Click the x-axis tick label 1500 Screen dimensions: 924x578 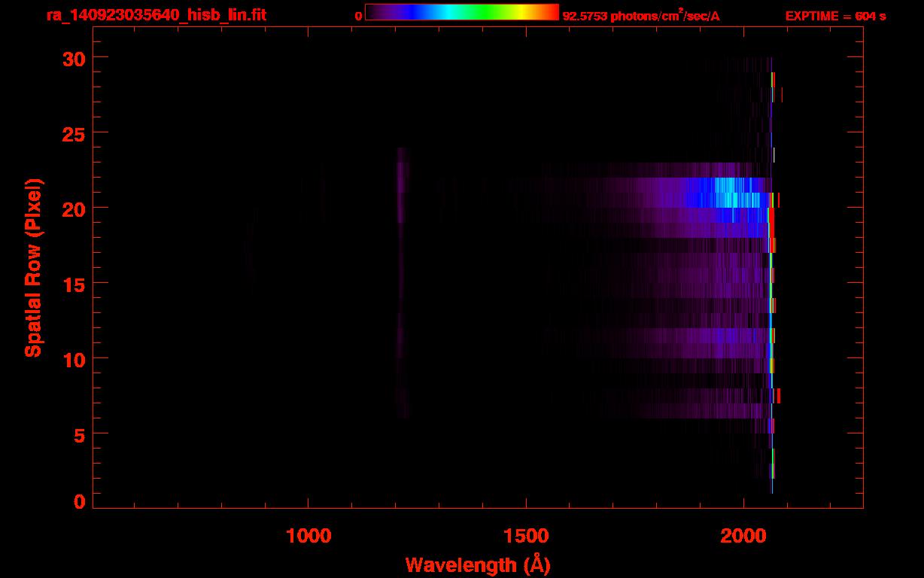[526, 535]
